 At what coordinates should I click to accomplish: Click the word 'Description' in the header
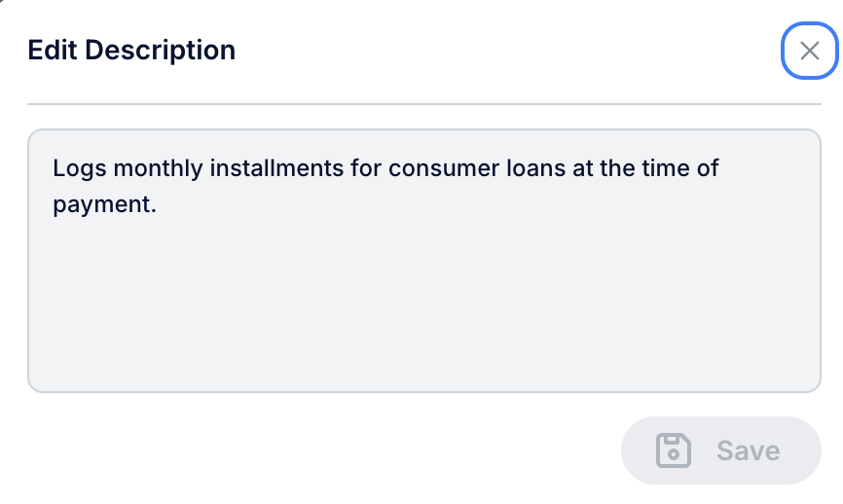(x=161, y=50)
